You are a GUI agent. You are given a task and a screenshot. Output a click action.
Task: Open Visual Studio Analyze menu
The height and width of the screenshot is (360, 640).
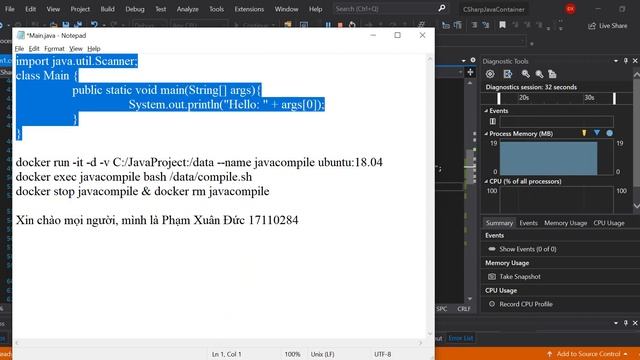click(x=187, y=9)
